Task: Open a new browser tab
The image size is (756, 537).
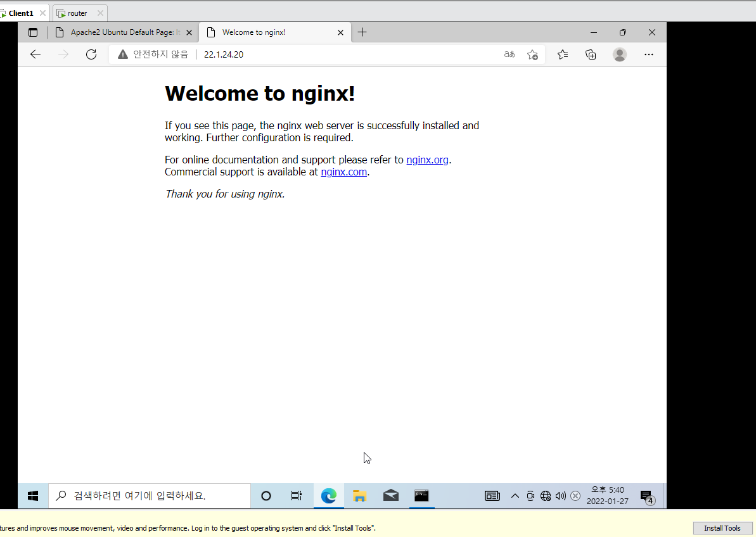Action: pos(362,32)
